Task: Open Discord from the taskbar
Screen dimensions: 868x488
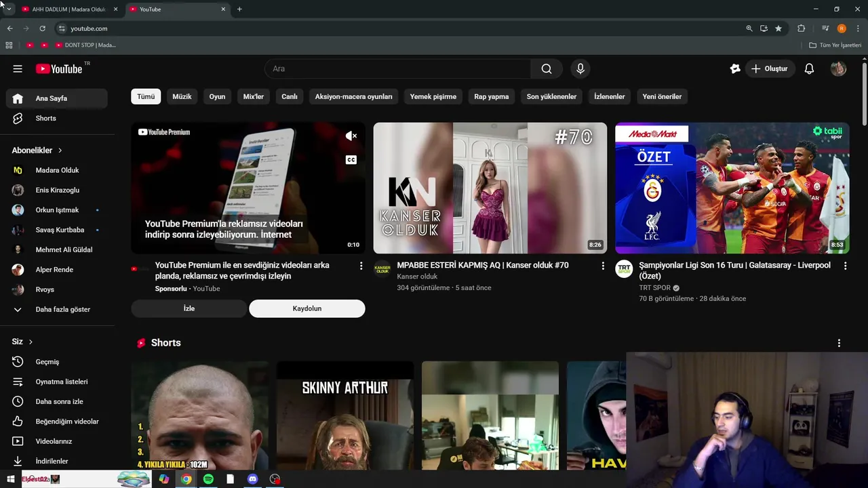Action: tap(253, 479)
